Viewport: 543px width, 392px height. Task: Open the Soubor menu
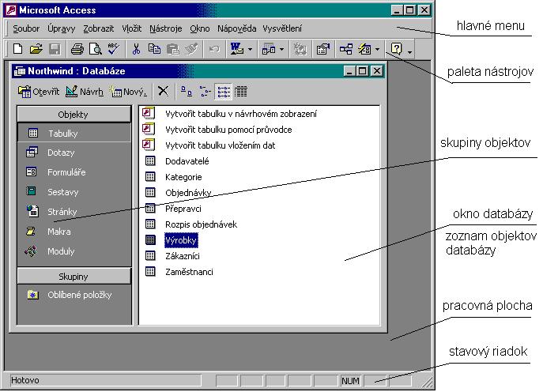pyautogui.click(x=26, y=28)
